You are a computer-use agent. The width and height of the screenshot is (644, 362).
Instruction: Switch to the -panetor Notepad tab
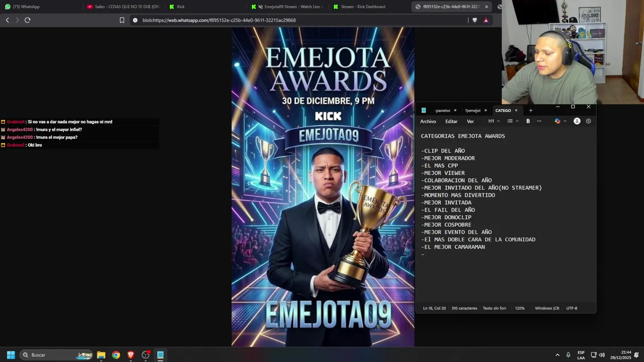445,111
